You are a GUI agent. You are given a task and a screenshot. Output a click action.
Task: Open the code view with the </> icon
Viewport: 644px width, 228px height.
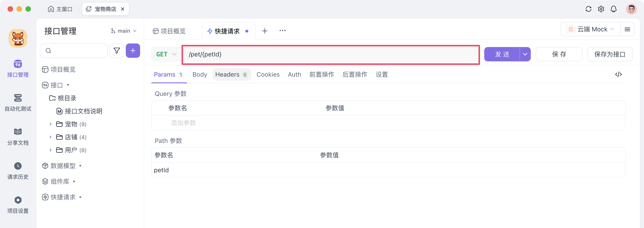[619, 74]
